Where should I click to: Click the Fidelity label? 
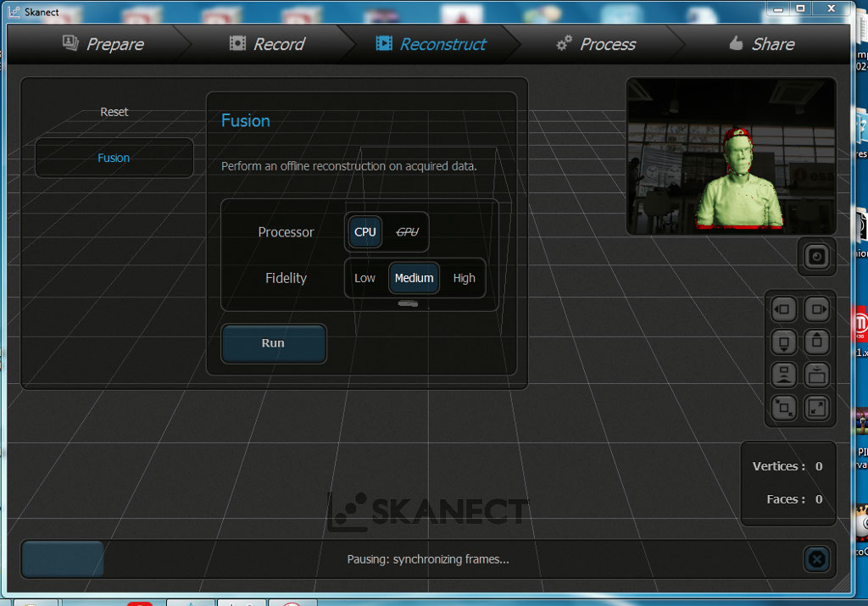click(x=286, y=278)
